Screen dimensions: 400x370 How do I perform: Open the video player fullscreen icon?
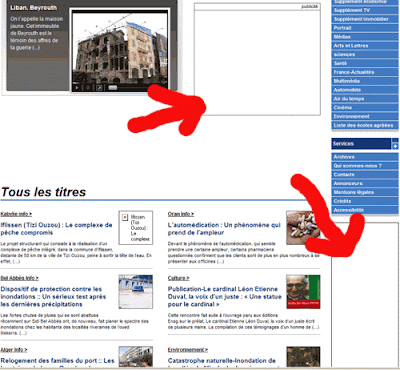click(x=99, y=88)
